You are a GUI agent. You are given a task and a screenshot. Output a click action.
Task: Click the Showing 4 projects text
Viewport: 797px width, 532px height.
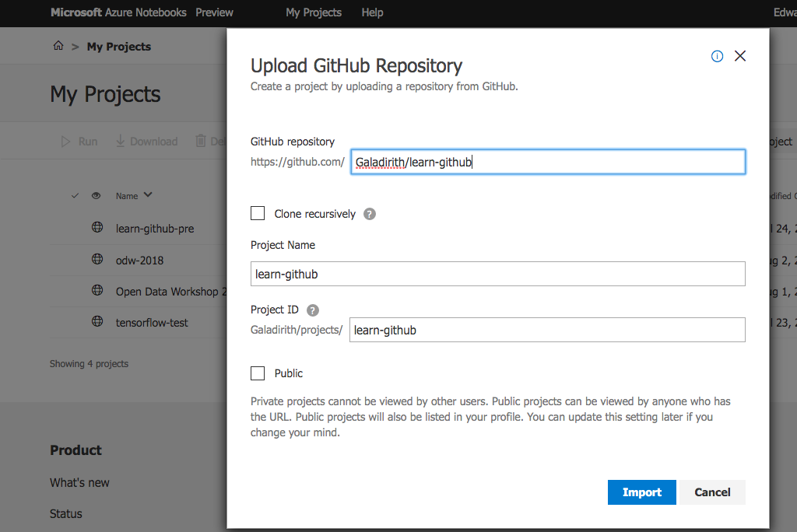(89, 364)
